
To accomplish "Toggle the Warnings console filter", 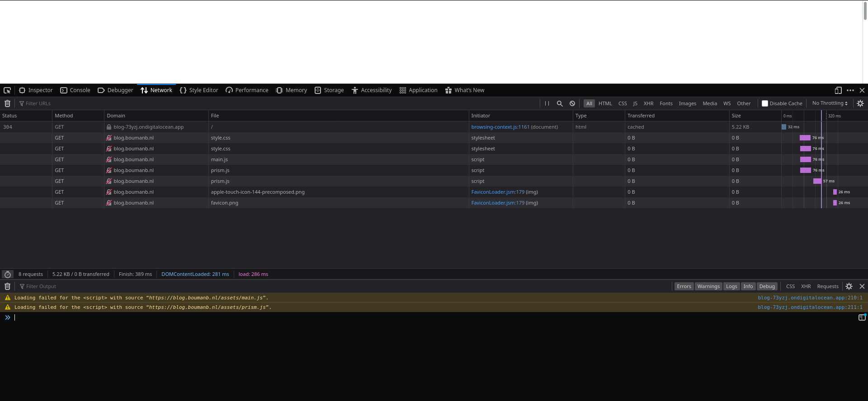I will (708, 286).
